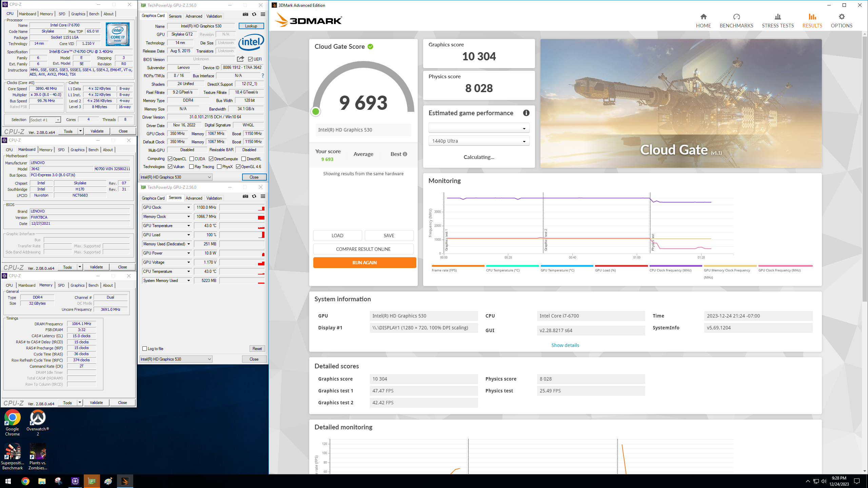Open 3DMark OPTIONS gear

(841, 21)
